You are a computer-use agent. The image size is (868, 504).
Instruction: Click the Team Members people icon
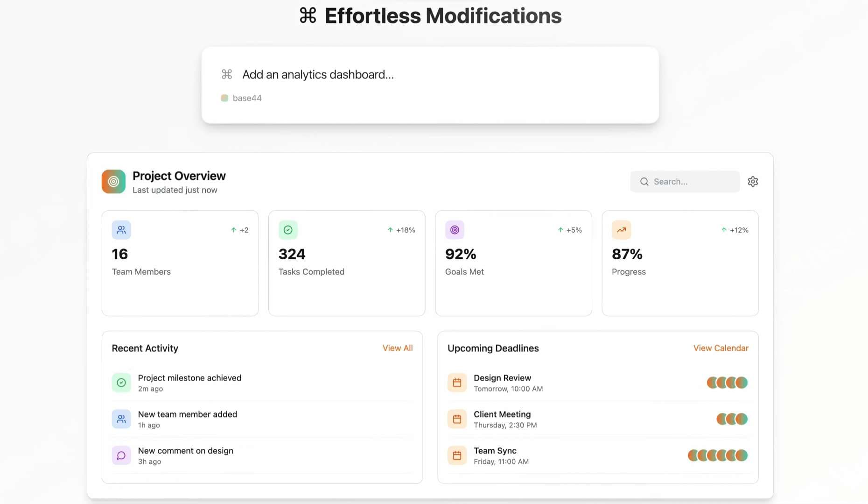tap(121, 230)
